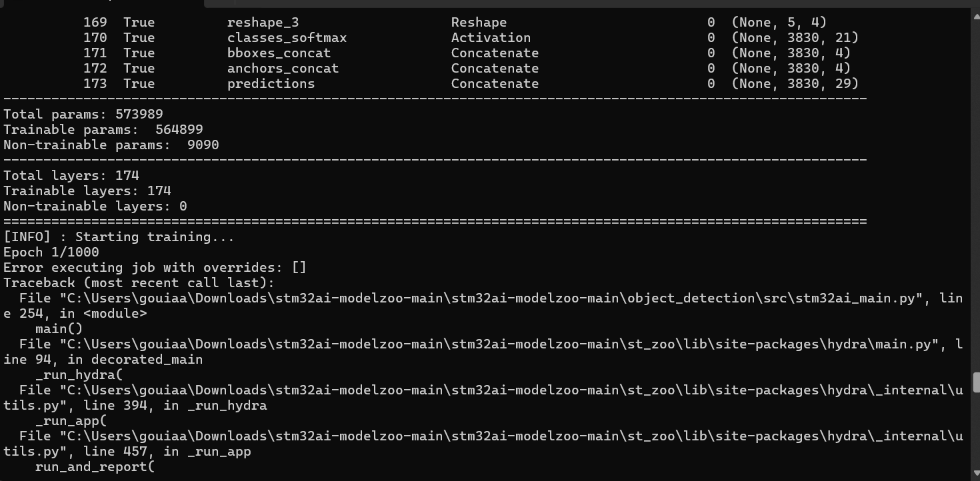Click the "Epoch 1/1000" text
The height and width of the screenshot is (481, 980).
click(51, 252)
